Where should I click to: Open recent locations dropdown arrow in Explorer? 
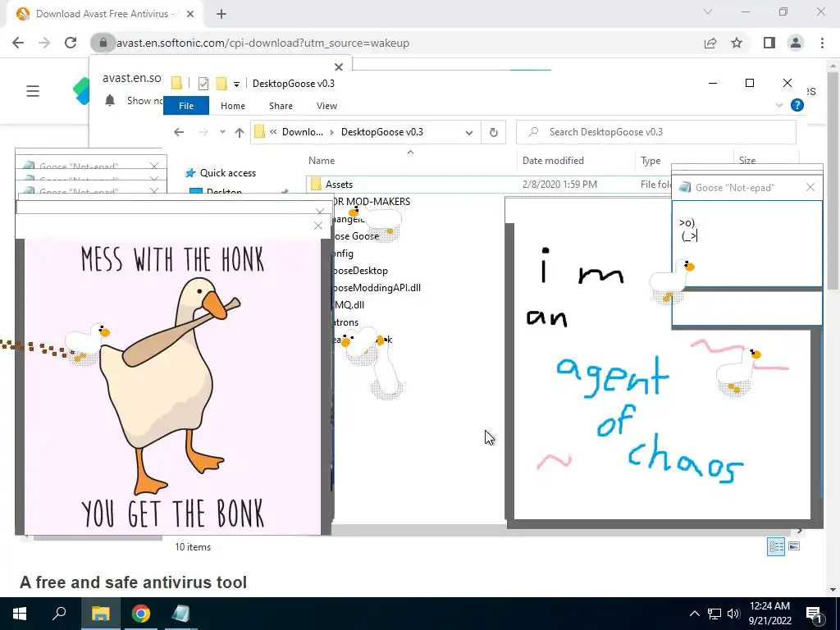click(x=222, y=132)
